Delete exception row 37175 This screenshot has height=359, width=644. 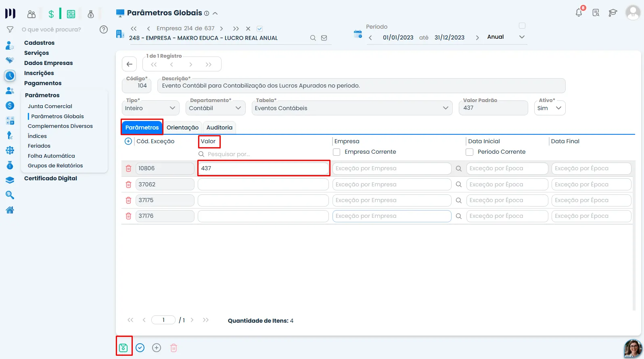pyautogui.click(x=128, y=200)
